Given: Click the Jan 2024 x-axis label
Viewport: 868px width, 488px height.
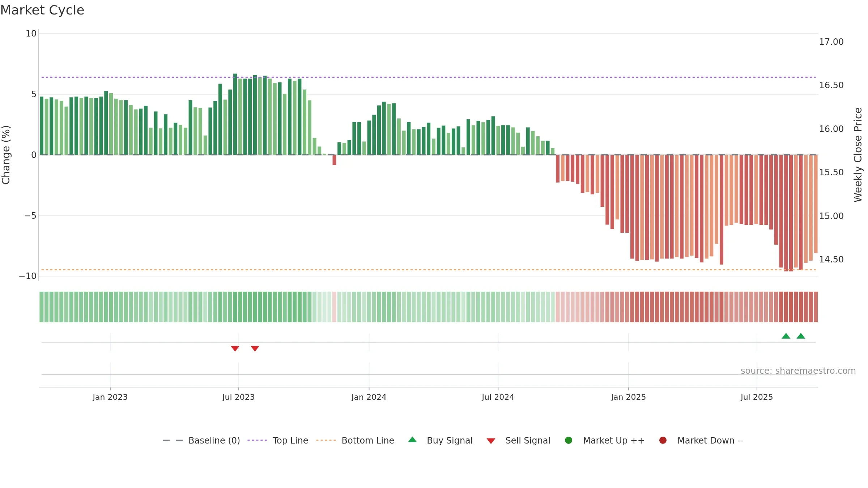Looking at the screenshot, I should tap(369, 397).
